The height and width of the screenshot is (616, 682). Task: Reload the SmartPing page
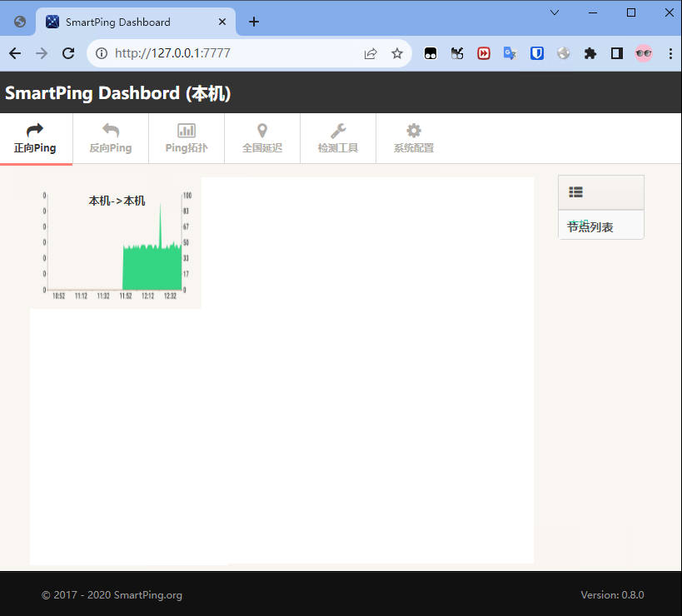coord(68,53)
